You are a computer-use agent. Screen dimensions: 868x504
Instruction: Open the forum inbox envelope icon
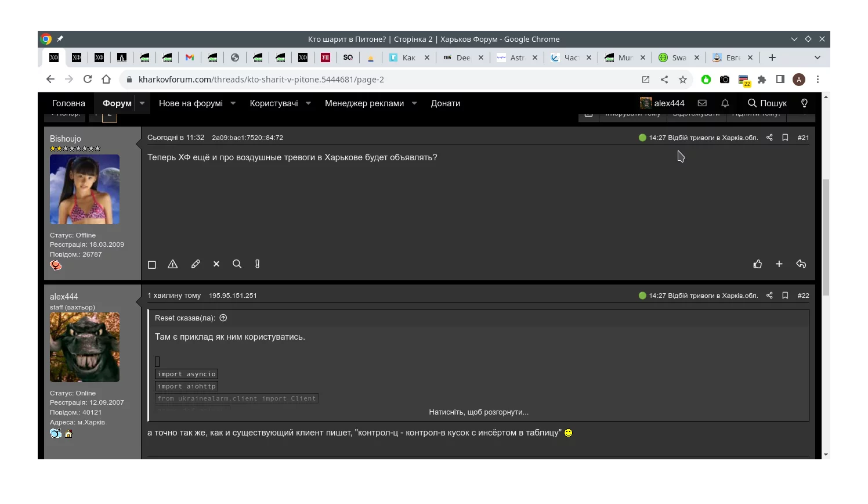tap(702, 103)
